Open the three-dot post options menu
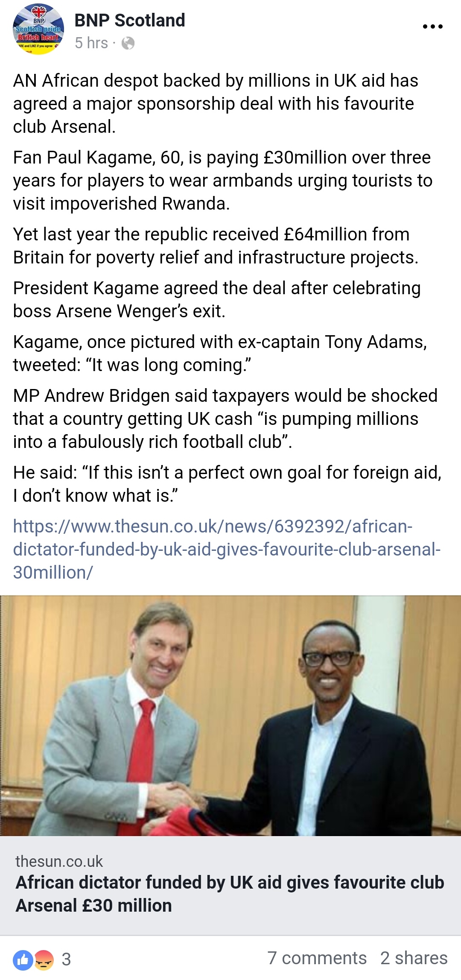 tap(432, 26)
